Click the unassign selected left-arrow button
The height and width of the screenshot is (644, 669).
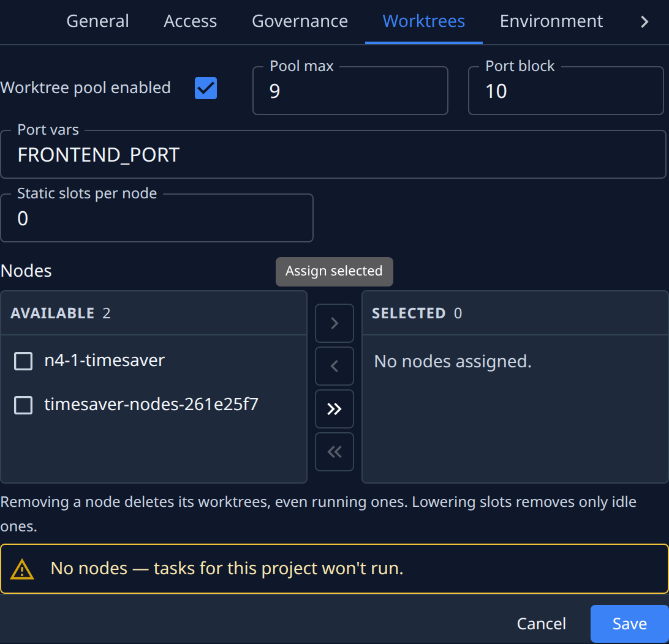coord(334,366)
